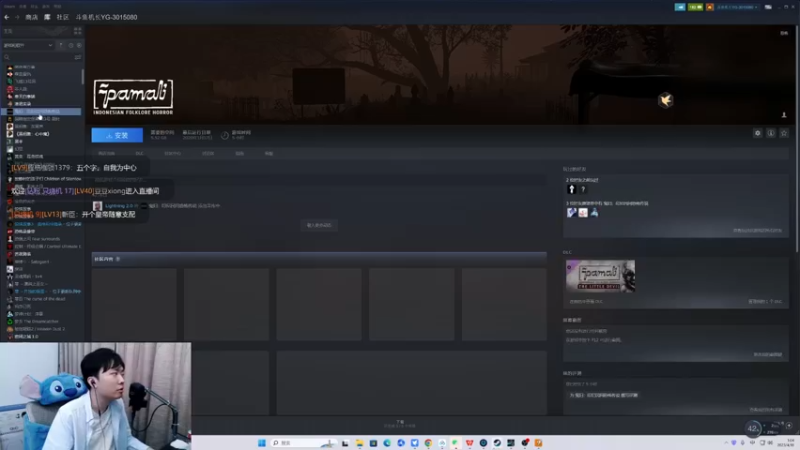Open the downloads area at the bottom bar

click(400, 423)
